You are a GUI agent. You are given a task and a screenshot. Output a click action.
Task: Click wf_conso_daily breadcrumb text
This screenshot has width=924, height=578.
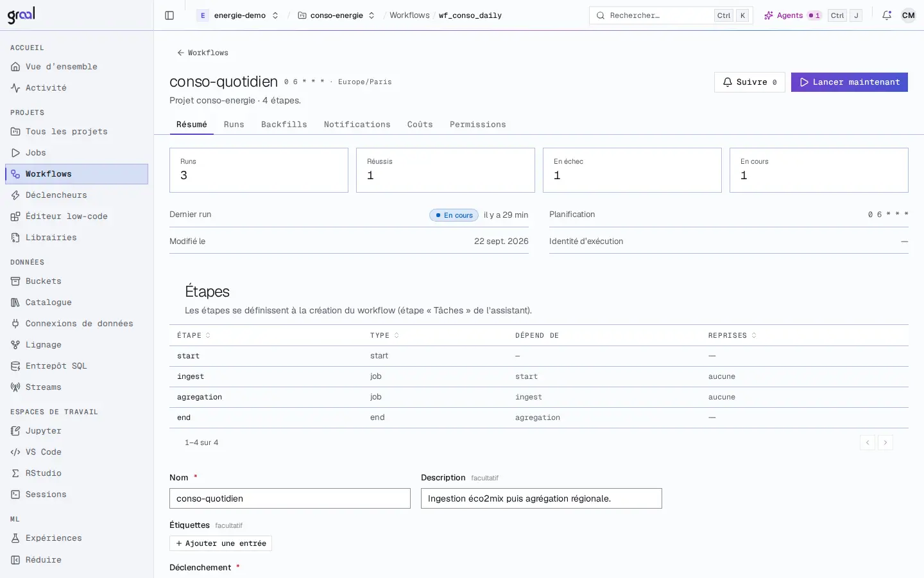(470, 15)
